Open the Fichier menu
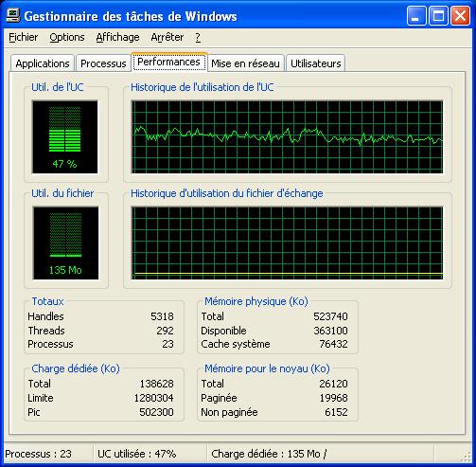Screen dimensions: 476x467 click(24, 37)
